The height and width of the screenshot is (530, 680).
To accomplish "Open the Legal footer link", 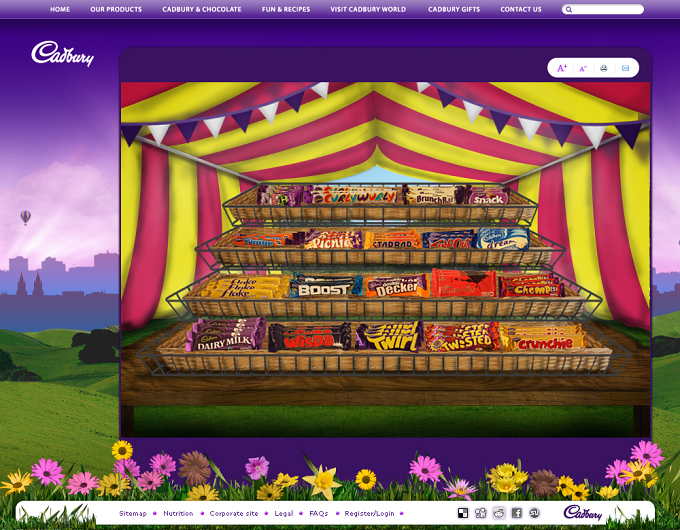I will coord(284,514).
